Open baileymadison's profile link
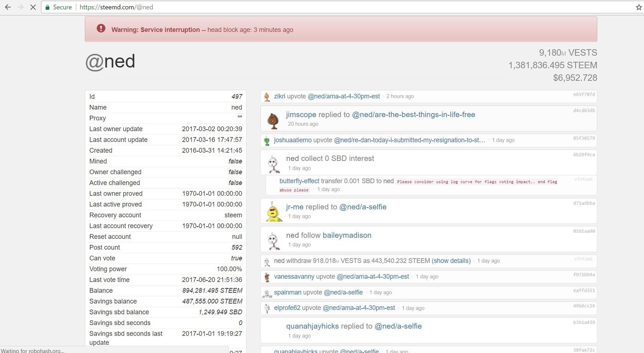 pos(347,235)
